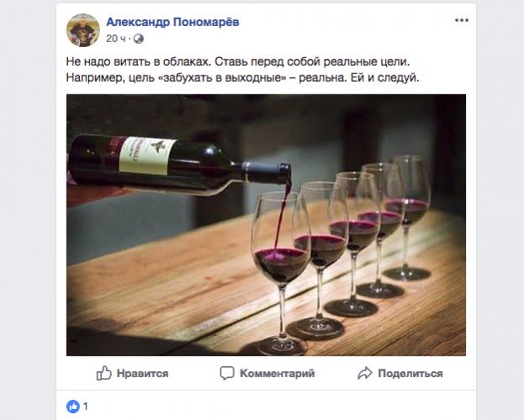
Task: Open Александр Пономарёв profile name link
Action: 172,22
